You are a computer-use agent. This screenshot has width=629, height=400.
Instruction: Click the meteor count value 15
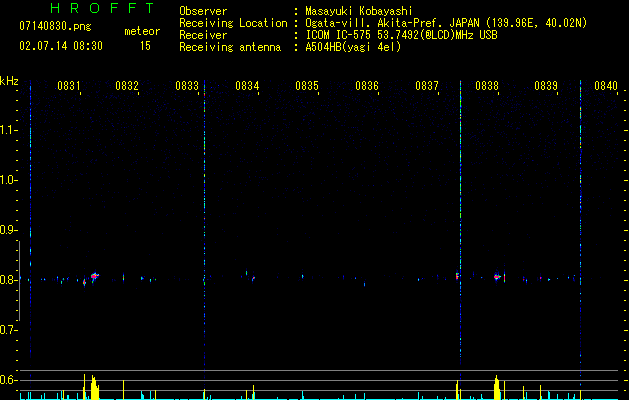pos(145,46)
